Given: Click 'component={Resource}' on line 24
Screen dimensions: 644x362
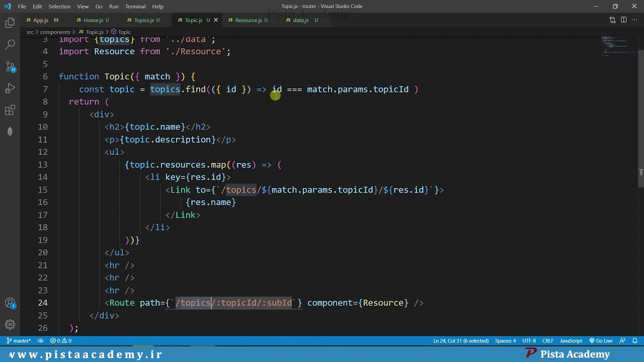Looking at the screenshot, I should (x=358, y=303).
